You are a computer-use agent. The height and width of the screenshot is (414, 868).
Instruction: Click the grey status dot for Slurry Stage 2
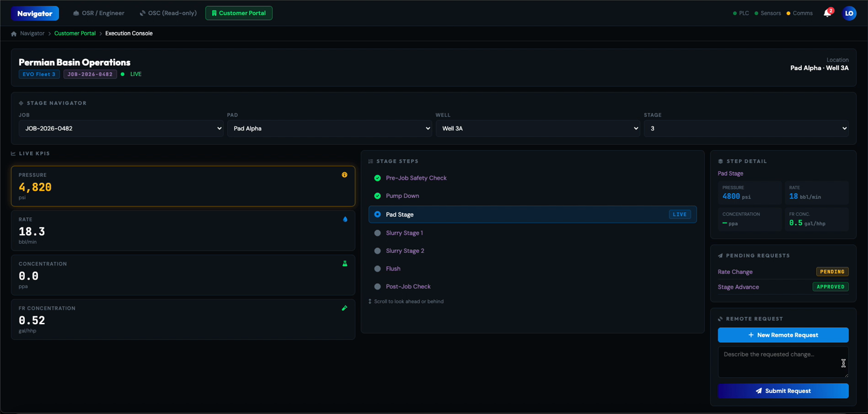(x=377, y=251)
